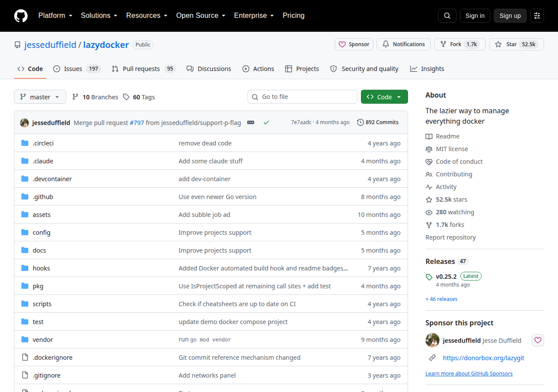Viewport: 558px width, 392px height.
Task: Open the Insights tab
Action: click(427, 69)
